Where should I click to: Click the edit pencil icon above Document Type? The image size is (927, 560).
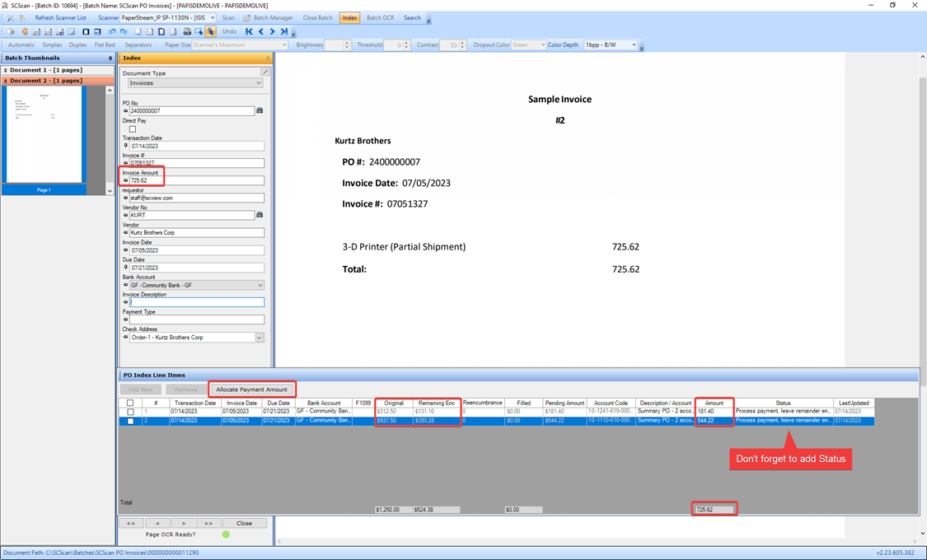click(265, 72)
